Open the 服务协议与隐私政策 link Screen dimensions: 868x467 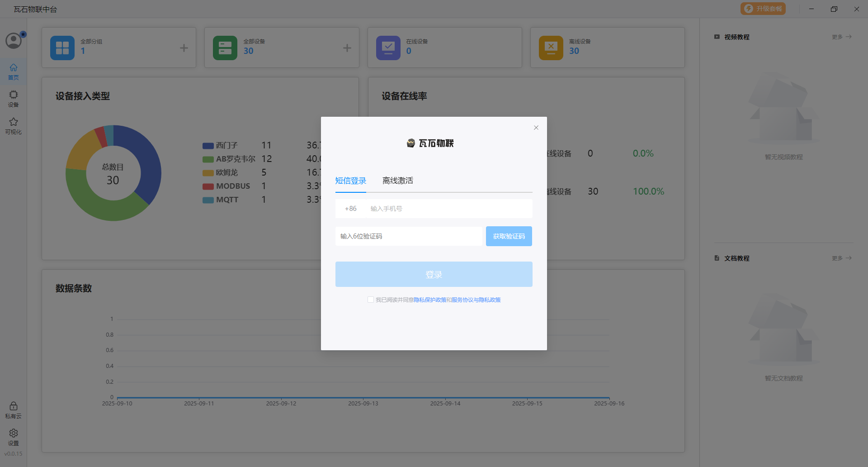[476, 300]
